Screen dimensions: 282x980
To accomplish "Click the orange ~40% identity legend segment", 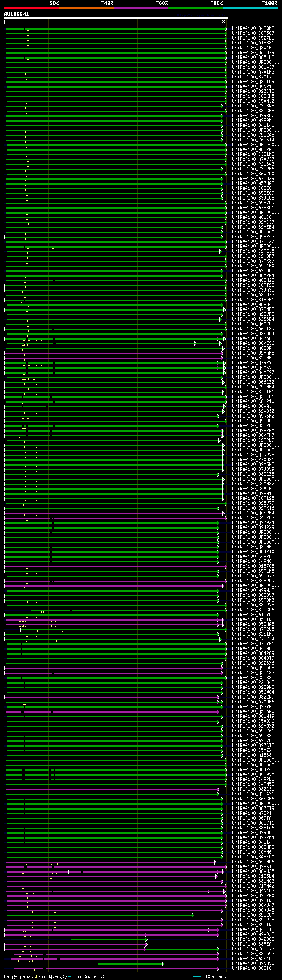I will (86, 7).
